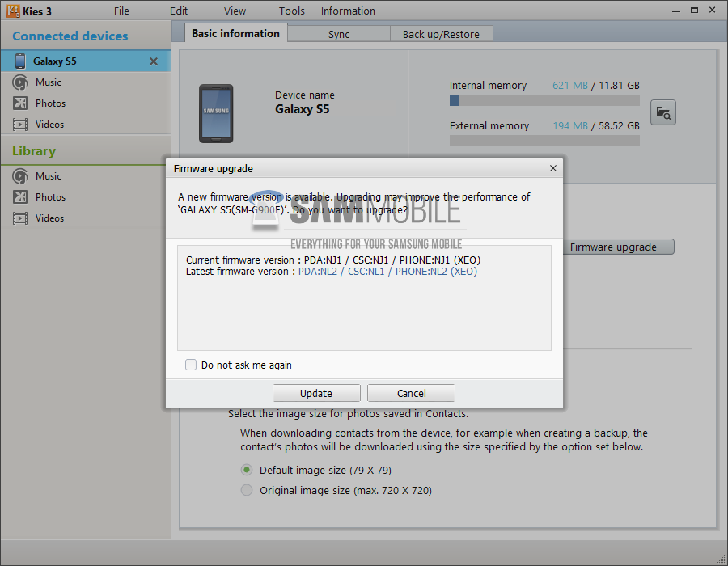
Task: Click the Library Photos icon
Action: click(x=20, y=197)
